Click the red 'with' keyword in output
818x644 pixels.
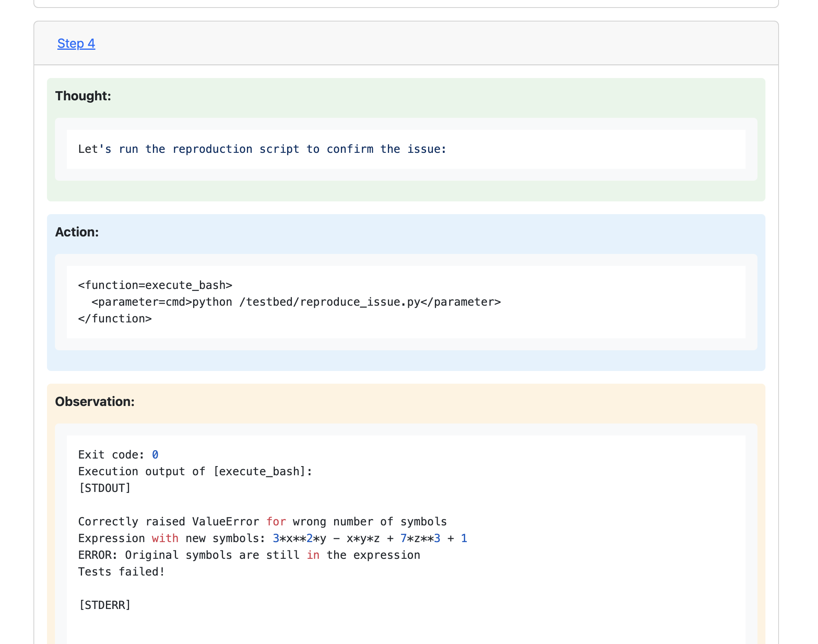point(165,539)
